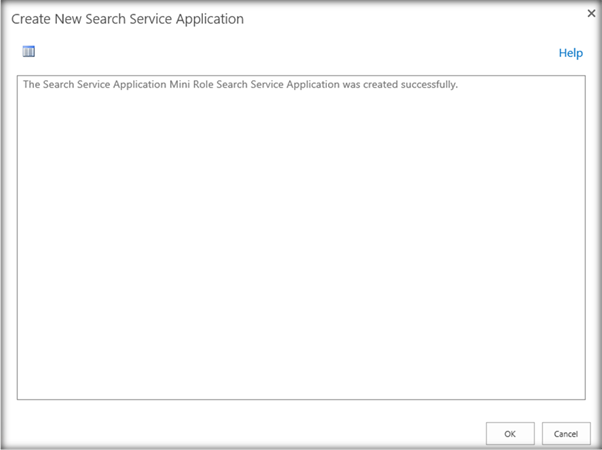Click the creation success message text
Image resolution: width=602 pixels, height=450 pixels.
240,85
